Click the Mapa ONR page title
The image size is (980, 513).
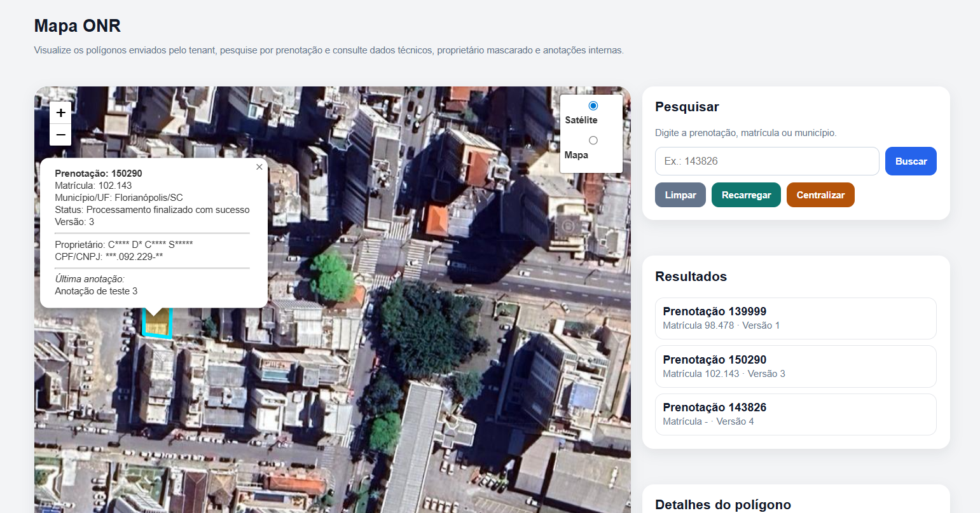[x=78, y=26]
